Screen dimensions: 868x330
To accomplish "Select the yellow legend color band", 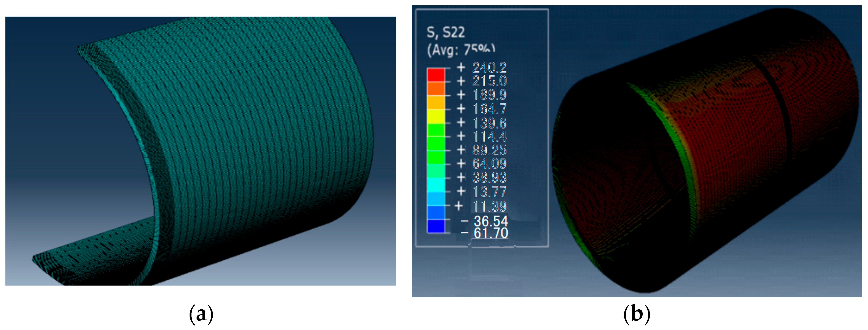I will point(436,116).
